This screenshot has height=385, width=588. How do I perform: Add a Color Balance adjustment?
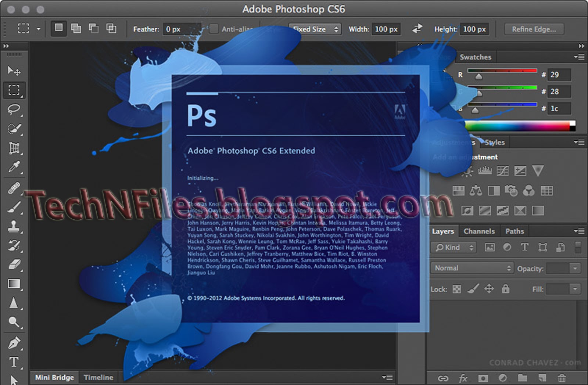[476, 191]
